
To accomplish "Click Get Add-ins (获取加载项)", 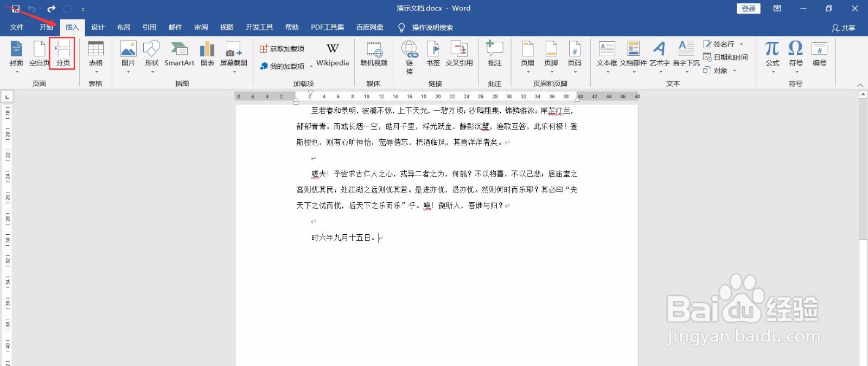I will [282, 49].
